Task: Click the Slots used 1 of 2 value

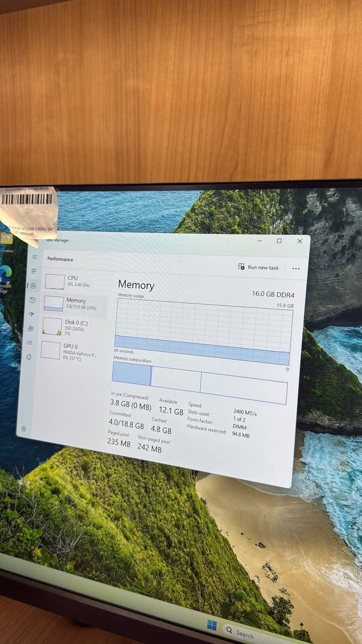Action: 239,419
